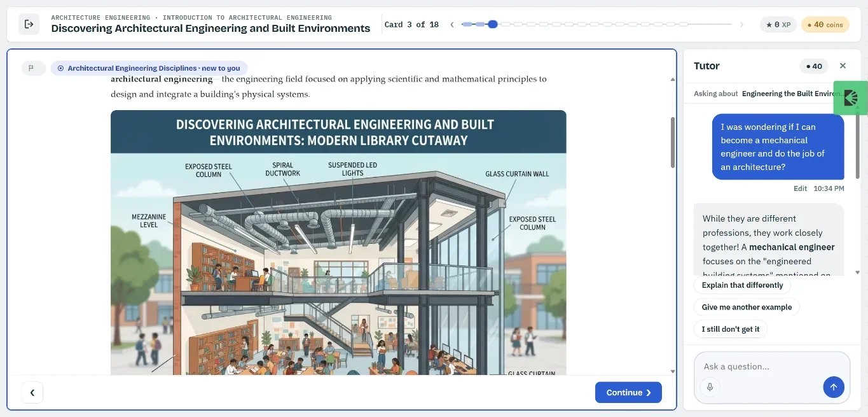
Task: Select the 'Explain that differently' suggestion
Action: tap(742, 285)
